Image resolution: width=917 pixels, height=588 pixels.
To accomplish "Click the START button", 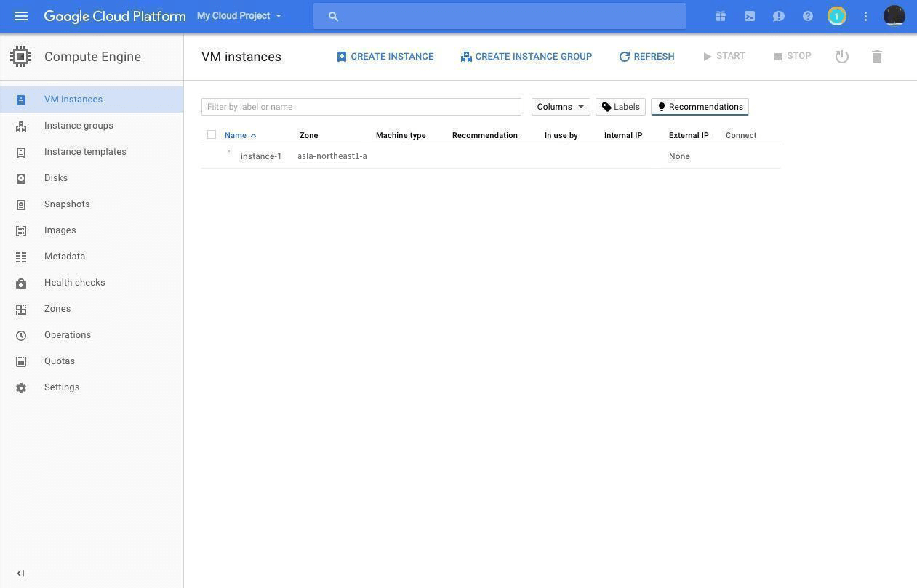I will click(724, 56).
